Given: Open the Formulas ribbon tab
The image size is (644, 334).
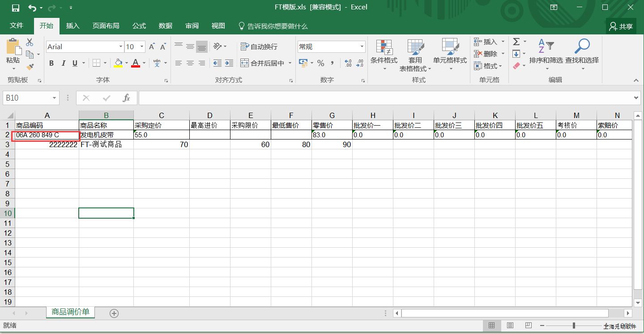Looking at the screenshot, I should click(x=139, y=26).
